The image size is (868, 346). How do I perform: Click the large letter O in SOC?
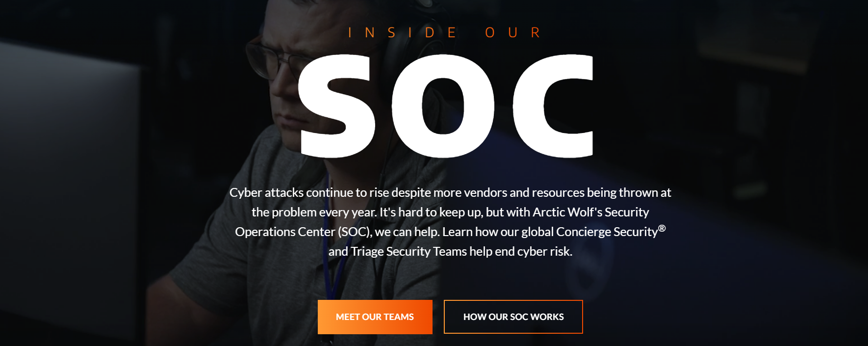(443, 106)
